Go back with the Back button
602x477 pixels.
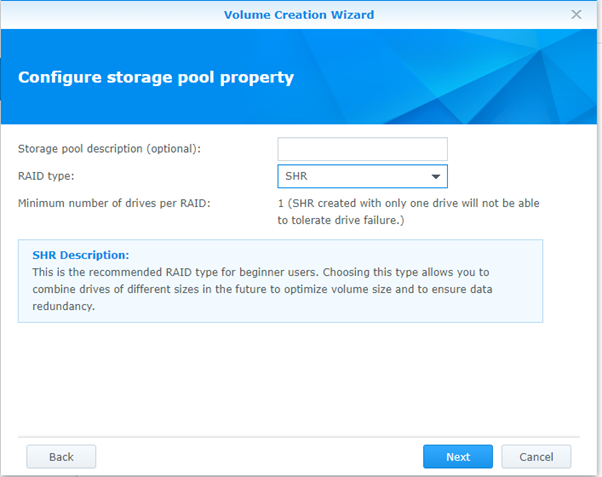[x=61, y=456]
